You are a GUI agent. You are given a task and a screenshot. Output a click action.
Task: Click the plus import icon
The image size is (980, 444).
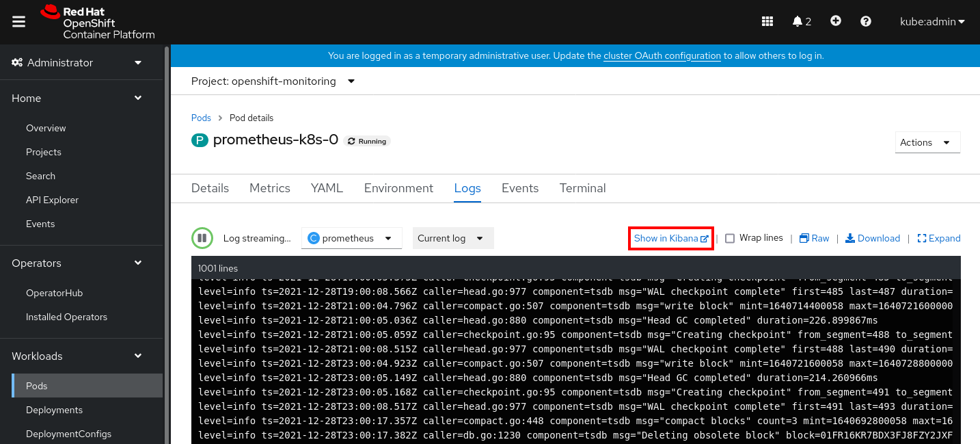coord(835,21)
